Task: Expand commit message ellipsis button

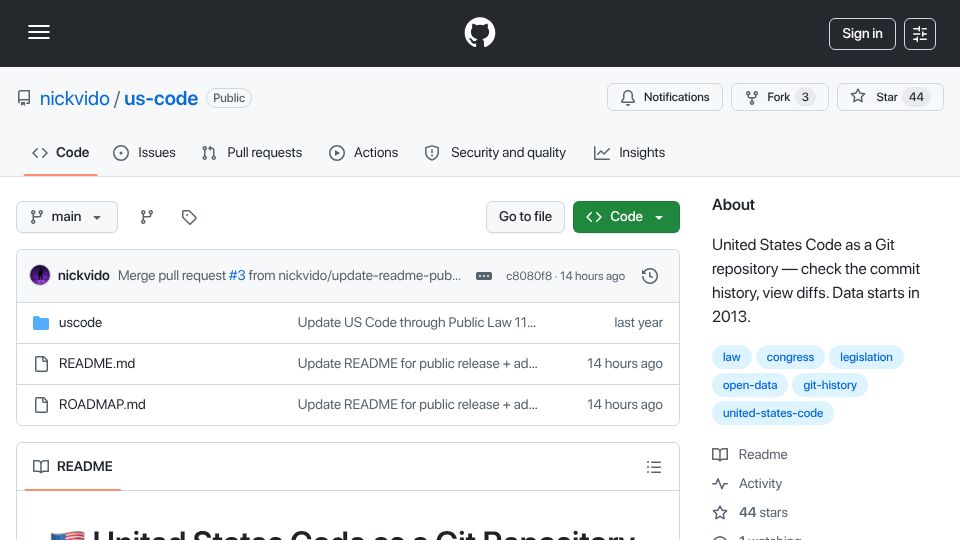Action: (484, 276)
